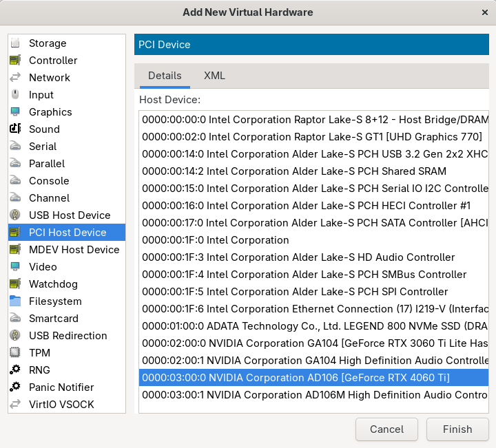The width and height of the screenshot is (496, 448).
Task: Open the Details tab
Action: (x=165, y=76)
